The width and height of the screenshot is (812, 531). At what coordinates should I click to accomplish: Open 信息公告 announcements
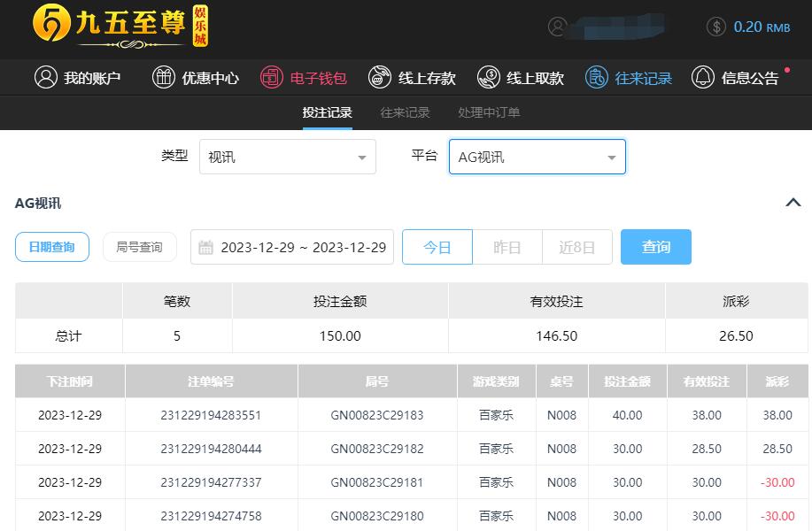pyautogui.click(x=735, y=78)
